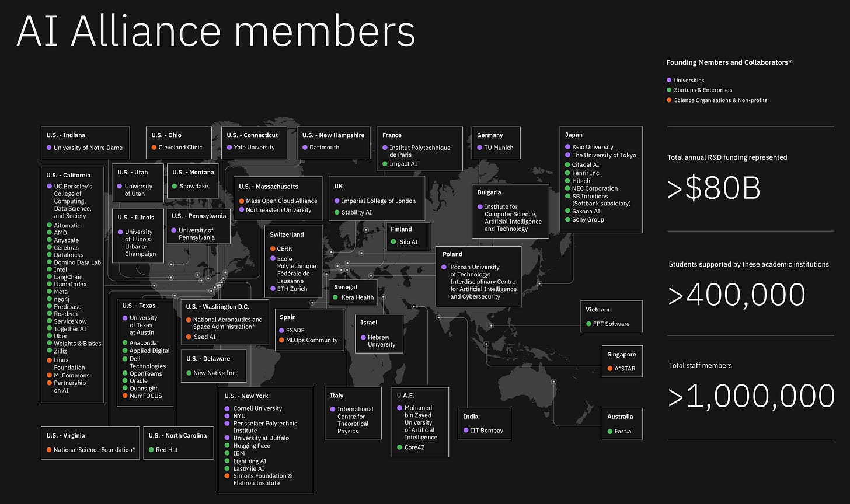Click the >1,000,000 staff members figure

click(x=751, y=396)
